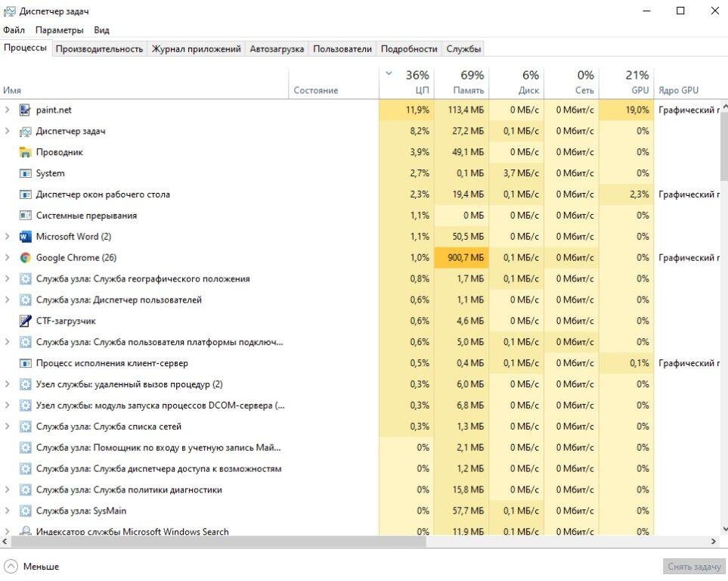Viewport: 728px width, 581px height.
Task: Sort by the Состояние column header
Action: [334, 82]
